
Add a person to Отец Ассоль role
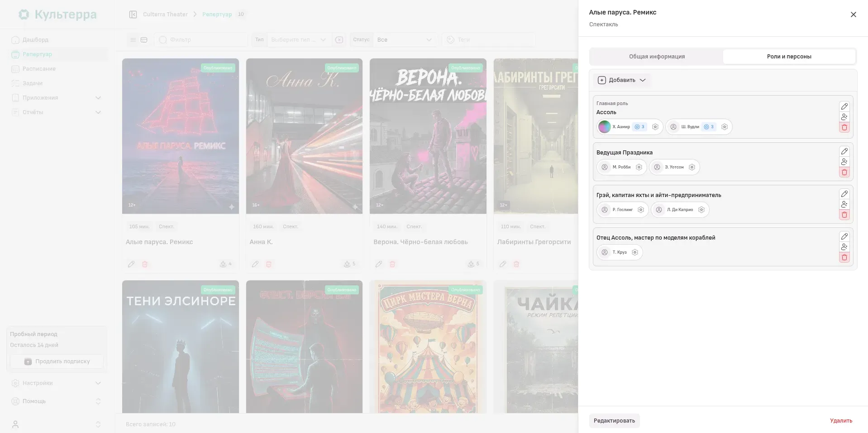[844, 247]
